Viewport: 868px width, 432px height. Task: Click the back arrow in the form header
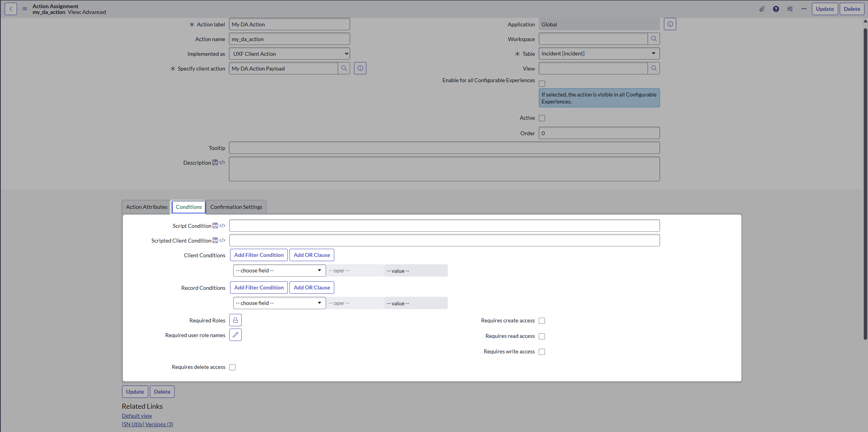click(x=11, y=9)
